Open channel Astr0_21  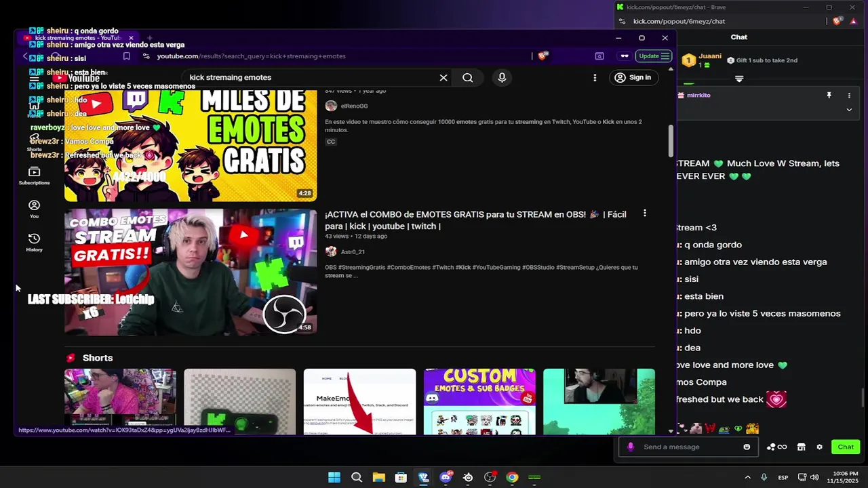(353, 251)
